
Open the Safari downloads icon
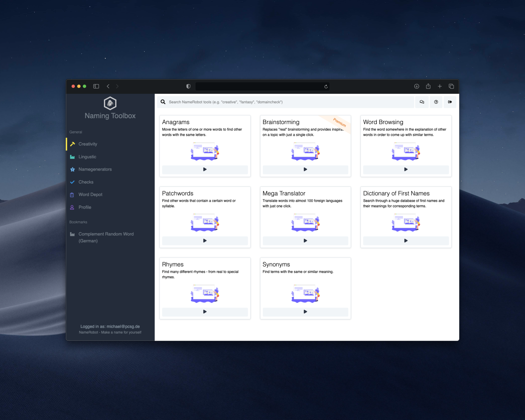pyautogui.click(x=416, y=86)
